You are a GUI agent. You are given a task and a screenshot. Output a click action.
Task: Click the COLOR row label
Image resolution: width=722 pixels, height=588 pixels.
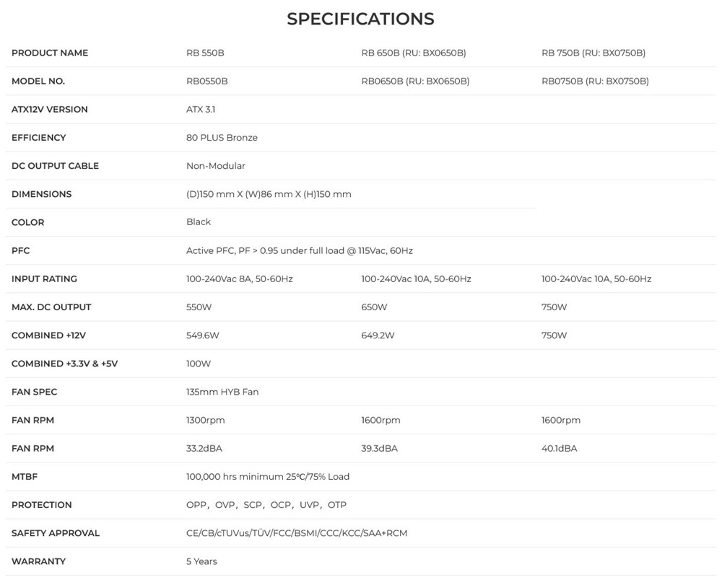tap(27, 222)
